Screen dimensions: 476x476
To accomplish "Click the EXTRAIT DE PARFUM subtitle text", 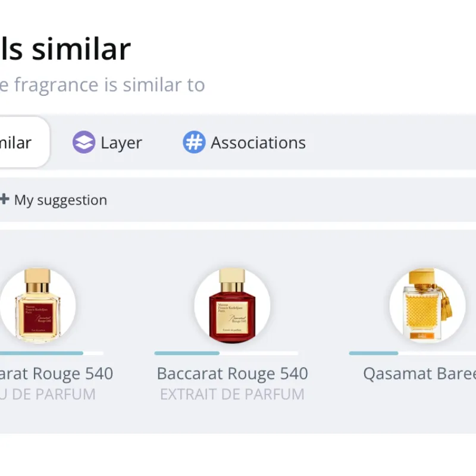I will click(232, 394).
